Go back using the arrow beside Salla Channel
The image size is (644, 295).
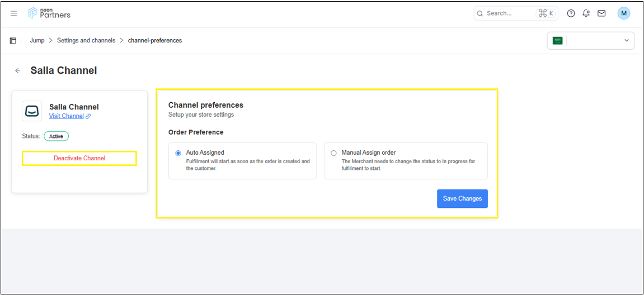pos(18,70)
